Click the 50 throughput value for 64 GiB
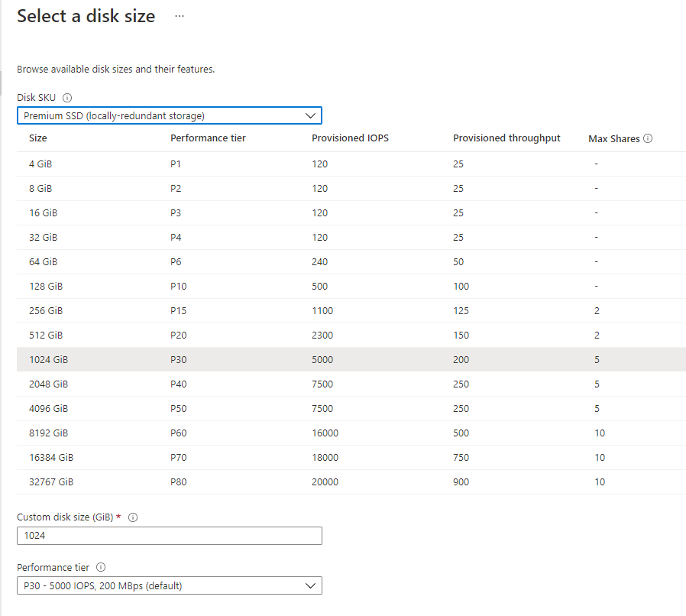The image size is (686, 616). 458,262
